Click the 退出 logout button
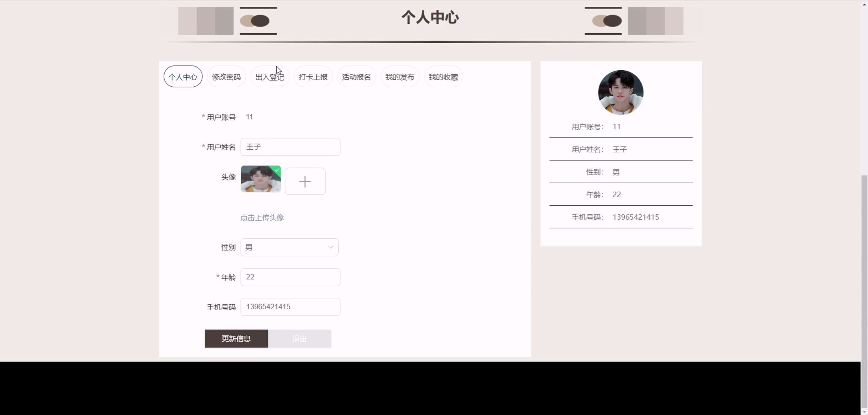This screenshot has height=415, width=868. click(x=299, y=338)
